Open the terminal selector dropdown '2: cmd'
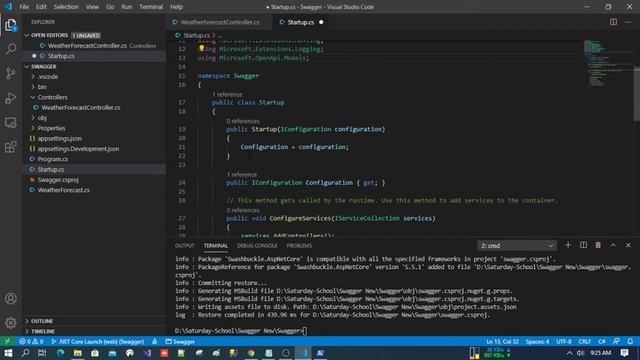Image resolution: width=640 pixels, height=360 pixels. click(516, 245)
